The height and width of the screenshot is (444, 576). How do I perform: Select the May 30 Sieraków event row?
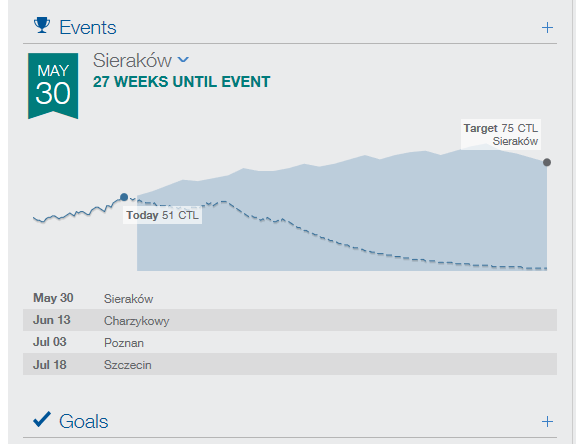(x=290, y=298)
